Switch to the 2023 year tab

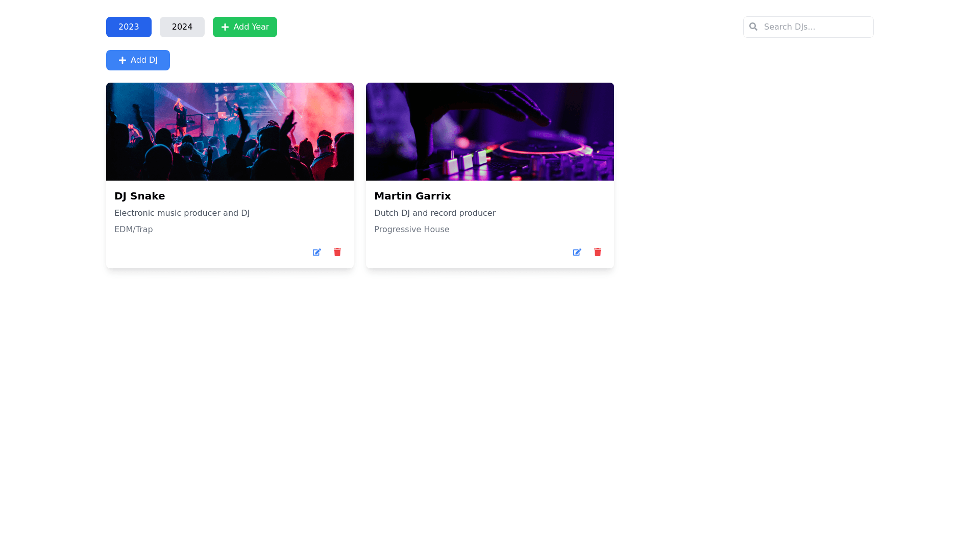tap(129, 27)
